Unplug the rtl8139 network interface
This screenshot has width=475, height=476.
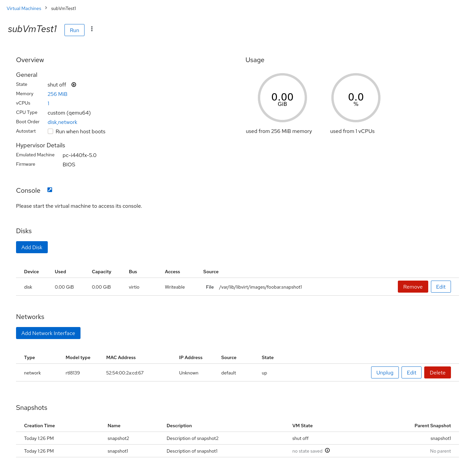384,372
